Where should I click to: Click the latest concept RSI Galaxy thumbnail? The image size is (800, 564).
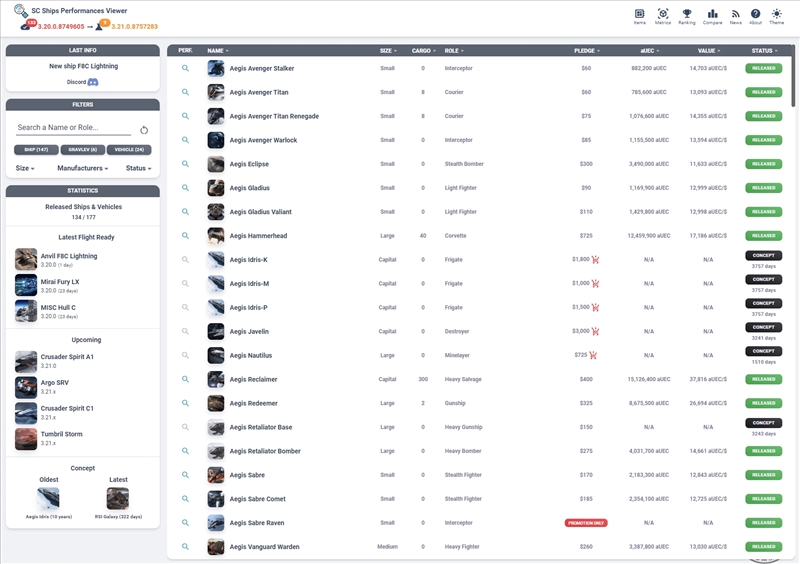(x=118, y=498)
